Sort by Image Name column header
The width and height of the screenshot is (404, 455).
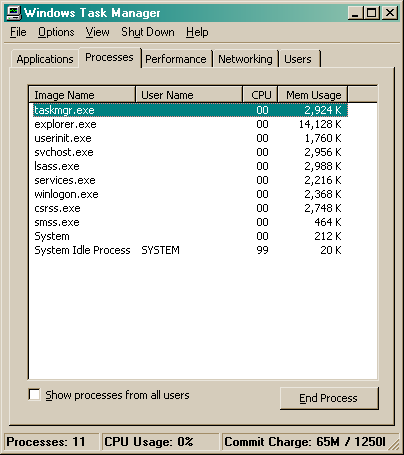point(82,95)
